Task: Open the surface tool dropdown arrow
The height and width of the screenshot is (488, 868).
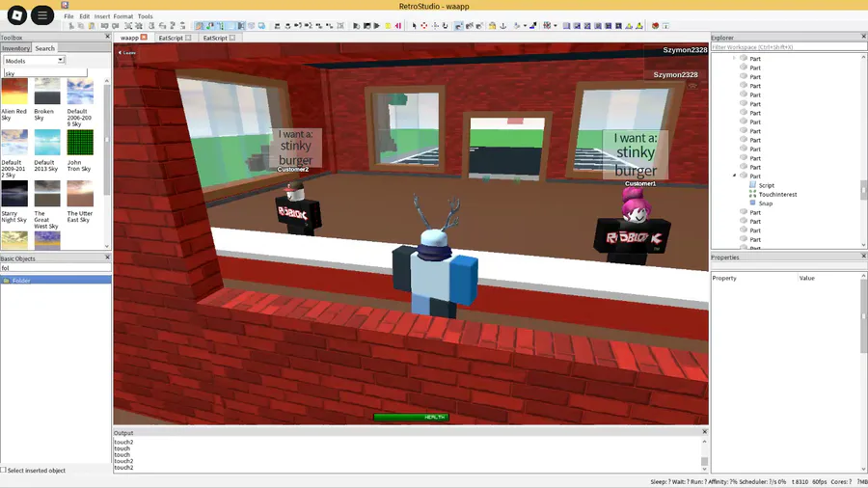Action: point(556,26)
